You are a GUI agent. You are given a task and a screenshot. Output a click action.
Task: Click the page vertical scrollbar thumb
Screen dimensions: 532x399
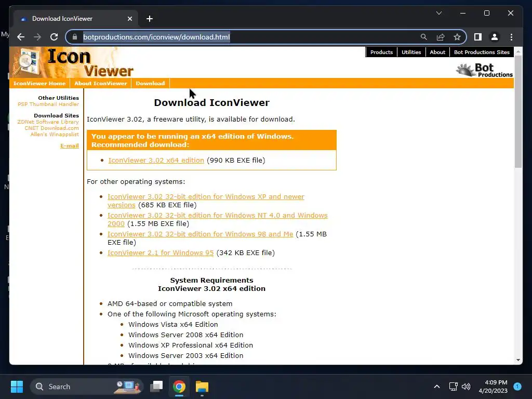pos(518,111)
